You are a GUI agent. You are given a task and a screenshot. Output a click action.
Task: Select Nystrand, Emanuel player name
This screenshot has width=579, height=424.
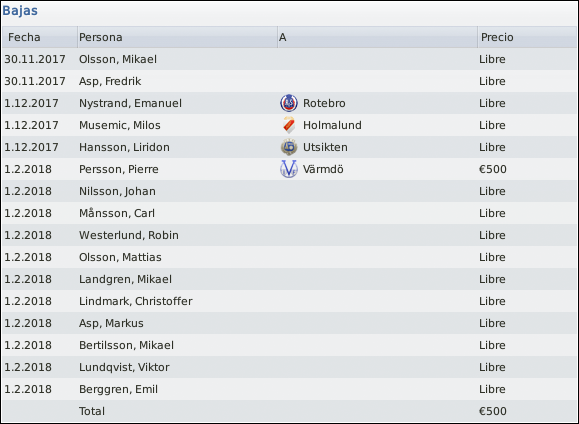point(130,103)
